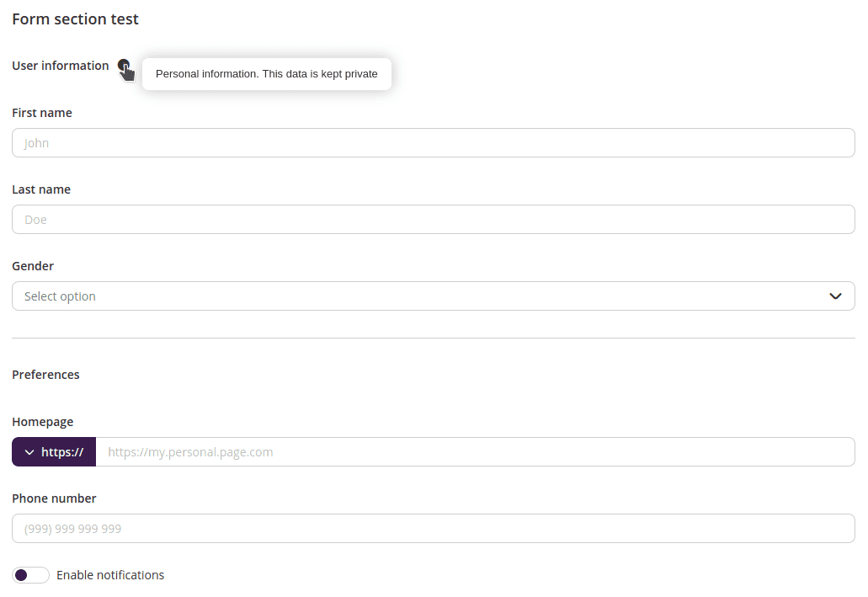Click the User information section heading

(60, 65)
